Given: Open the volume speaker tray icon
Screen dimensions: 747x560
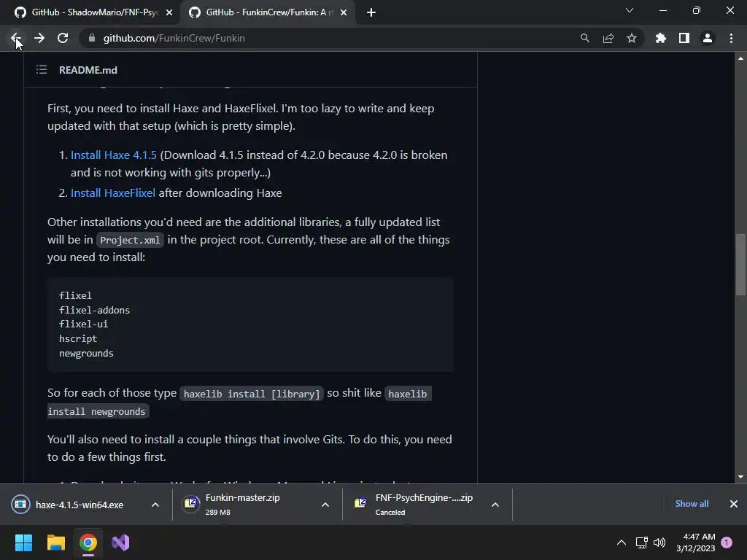Looking at the screenshot, I should coord(659,542).
